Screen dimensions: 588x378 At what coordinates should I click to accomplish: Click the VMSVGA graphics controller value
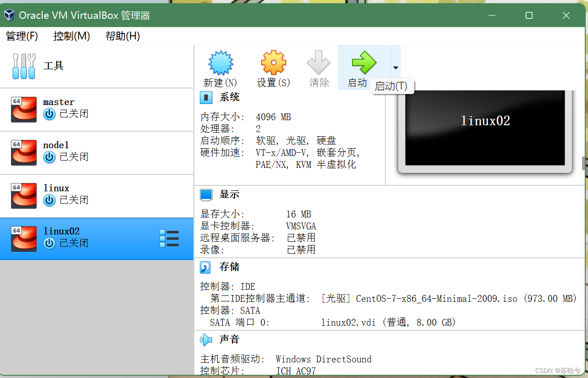click(301, 226)
